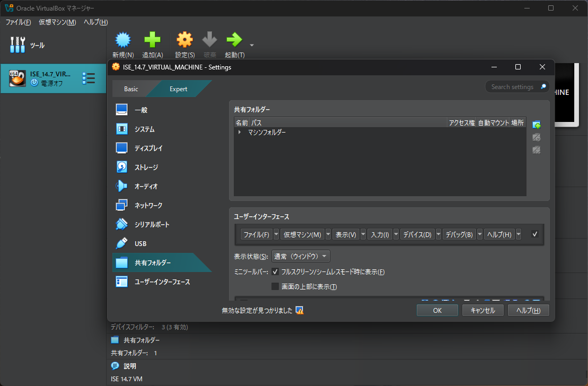The image size is (588, 386).
Task: Select the 共有フォルダー category in sidebar
Action: [x=161, y=262]
